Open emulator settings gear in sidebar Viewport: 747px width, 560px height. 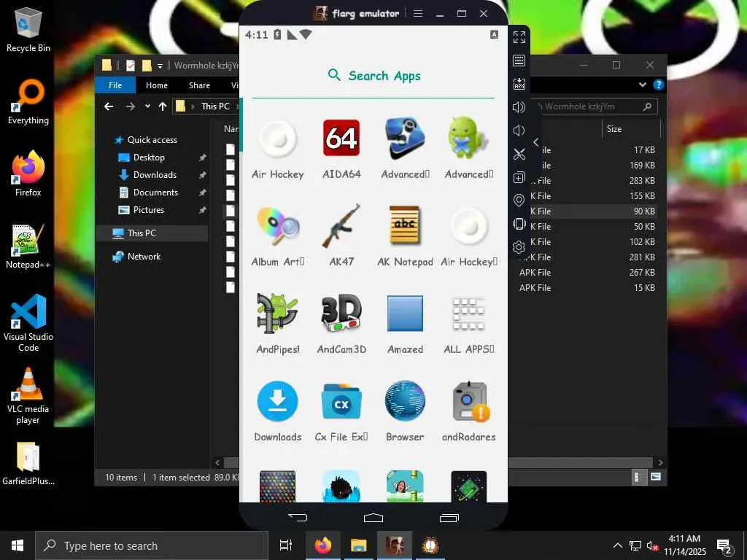pyautogui.click(x=519, y=247)
